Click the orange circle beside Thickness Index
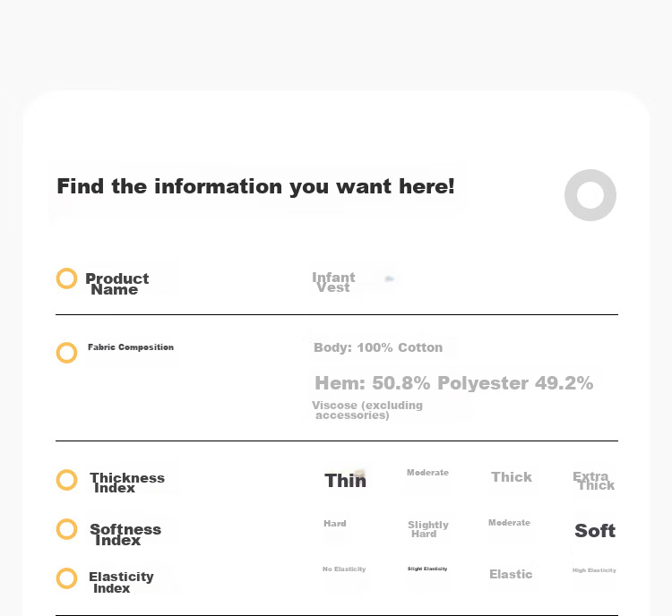Screen dimensions: 672x616 [x=66, y=480]
